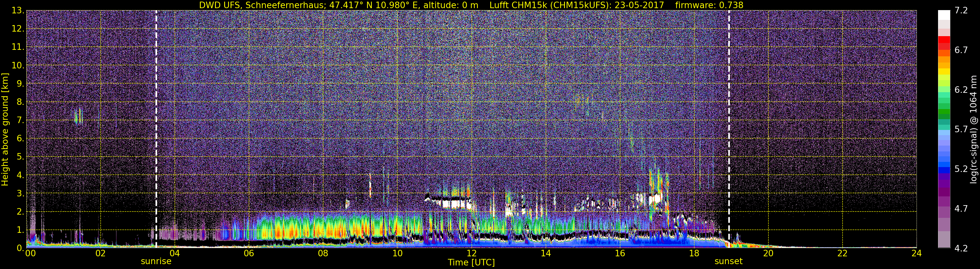Click the colorbar tick value "5.2"
The width and height of the screenshot is (980, 269).
[x=961, y=169]
